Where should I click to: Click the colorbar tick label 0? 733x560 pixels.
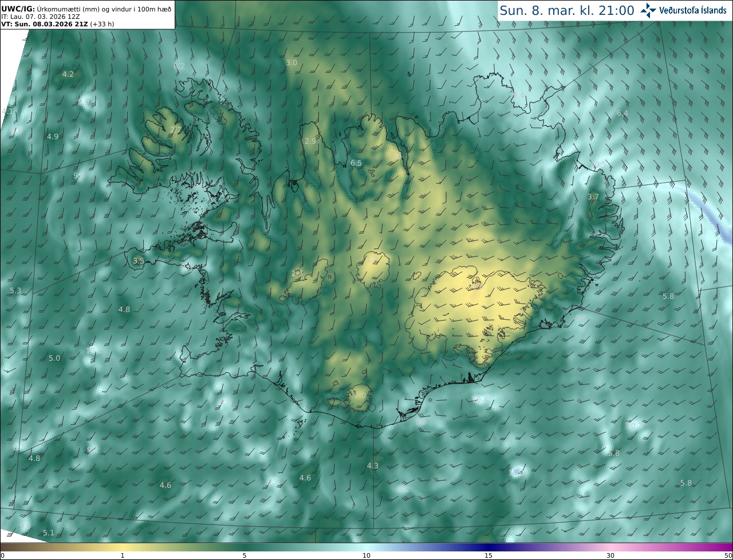pos(2,555)
